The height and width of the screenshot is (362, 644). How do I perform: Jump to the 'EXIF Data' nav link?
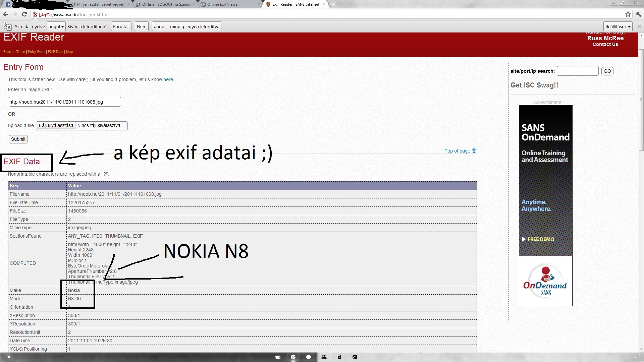point(55,52)
